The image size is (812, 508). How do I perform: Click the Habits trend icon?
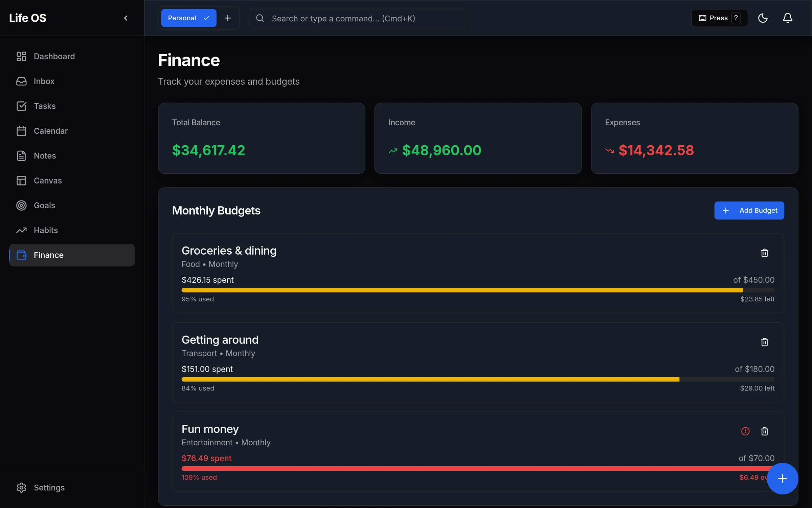coord(21,230)
